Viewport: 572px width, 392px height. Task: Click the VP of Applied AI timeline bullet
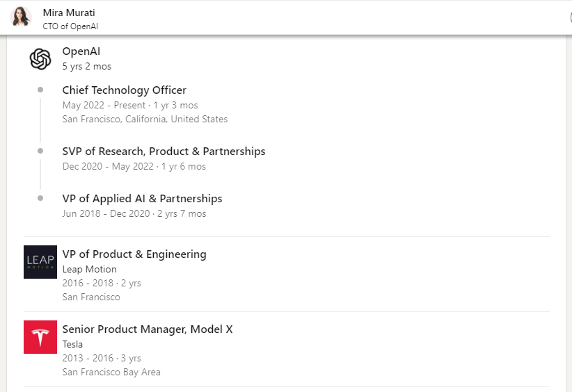coord(40,198)
